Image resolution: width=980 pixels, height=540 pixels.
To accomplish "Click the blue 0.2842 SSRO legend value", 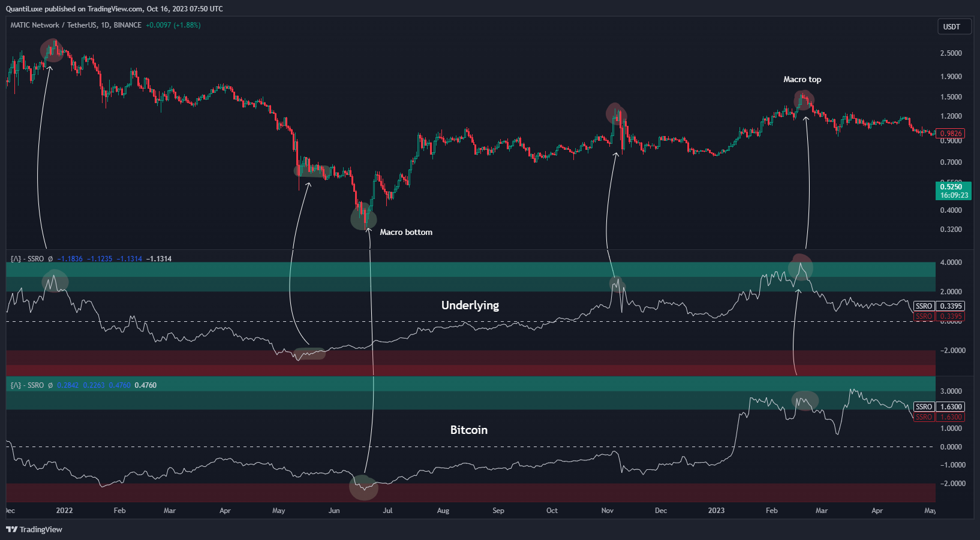I will (68, 385).
